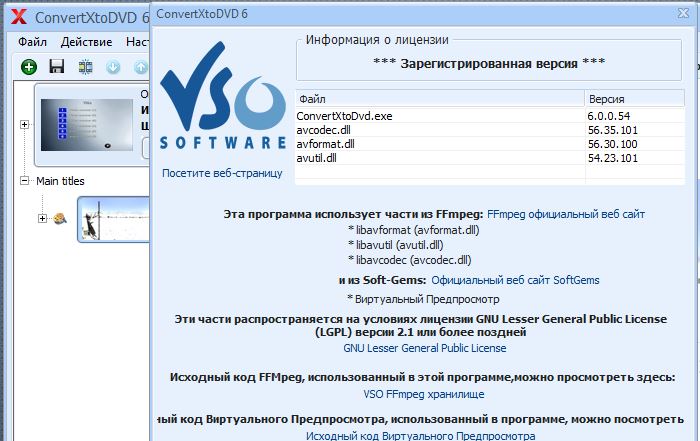The image size is (700, 441).
Task: Click the floppy disk Save icon
Action: tap(57, 67)
